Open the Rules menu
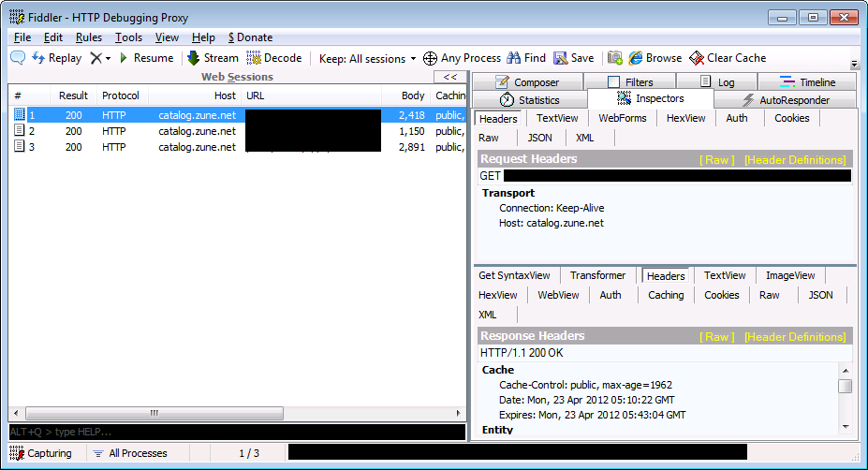This screenshot has width=868, height=470. pos(89,37)
